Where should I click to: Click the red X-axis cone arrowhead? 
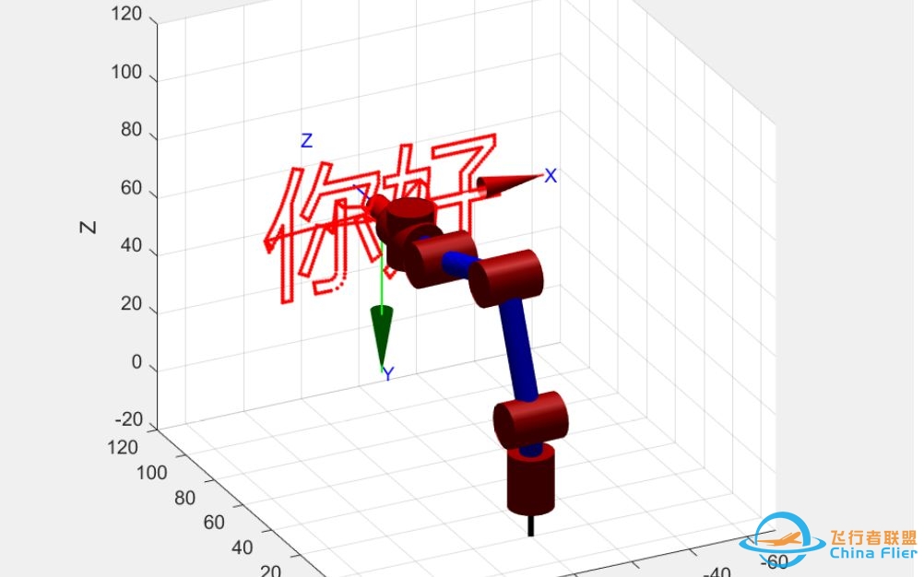504,184
